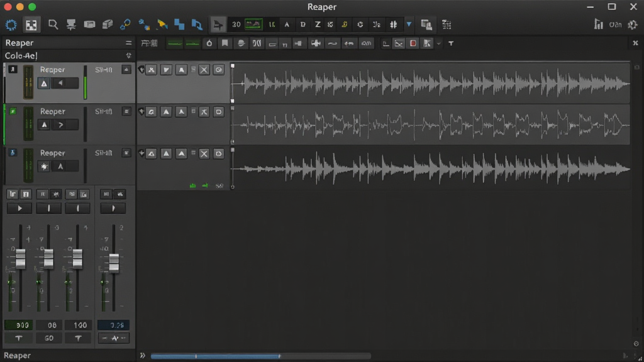
Task: Click the Play button in mixer's first strip
Action: tap(19, 209)
